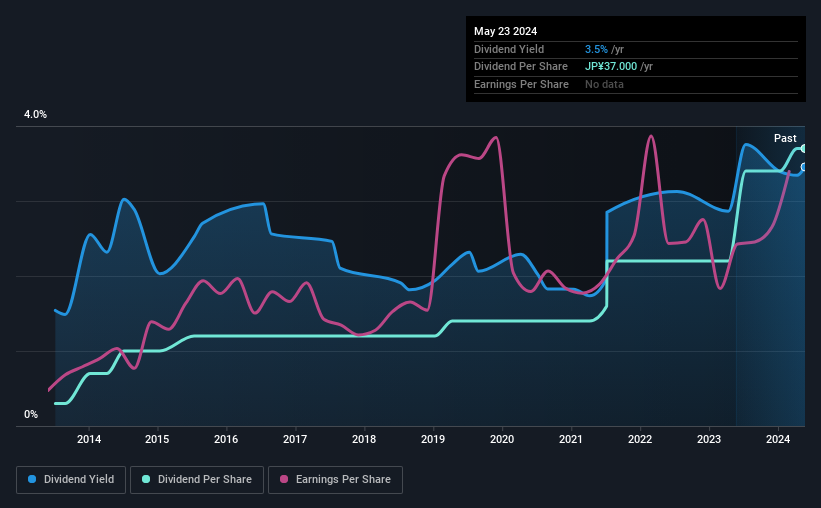Click the 0% y-axis label
Screen dimensions: 821x508
31,414
